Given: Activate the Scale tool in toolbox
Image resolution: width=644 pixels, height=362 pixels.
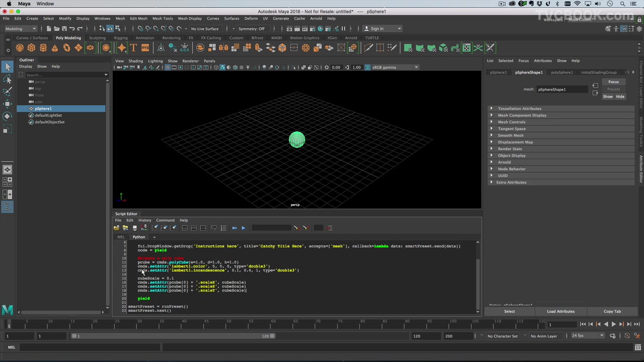Looking at the screenshot, I should (7, 129).
